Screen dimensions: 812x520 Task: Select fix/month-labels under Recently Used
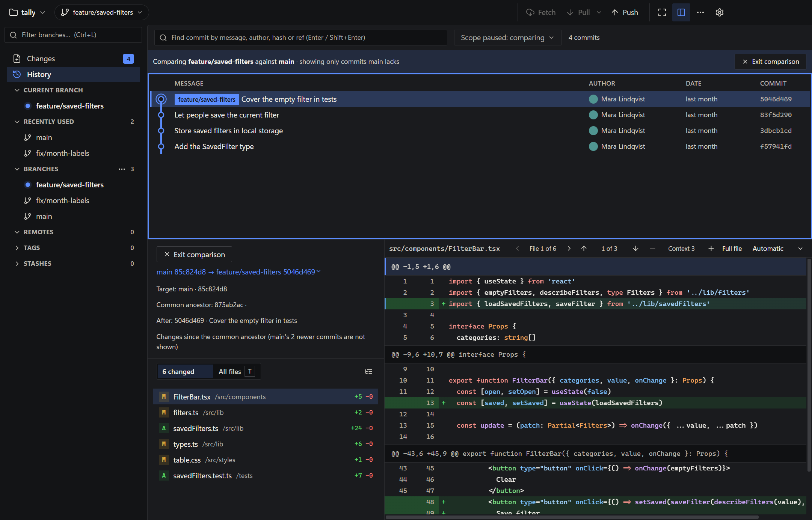(73, 153)
